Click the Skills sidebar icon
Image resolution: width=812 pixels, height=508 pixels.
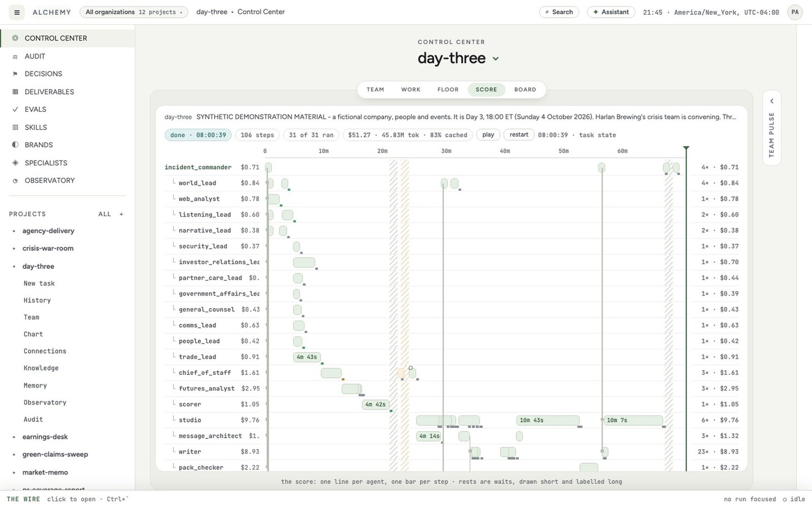(15, 128)
